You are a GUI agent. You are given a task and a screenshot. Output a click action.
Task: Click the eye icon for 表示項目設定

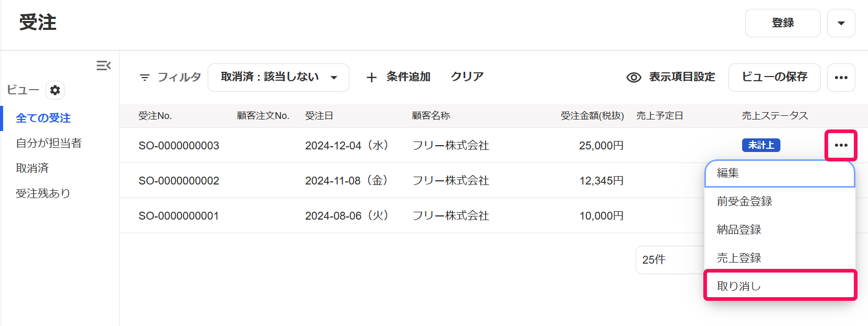pyautogui.click(x=634, y=78)
